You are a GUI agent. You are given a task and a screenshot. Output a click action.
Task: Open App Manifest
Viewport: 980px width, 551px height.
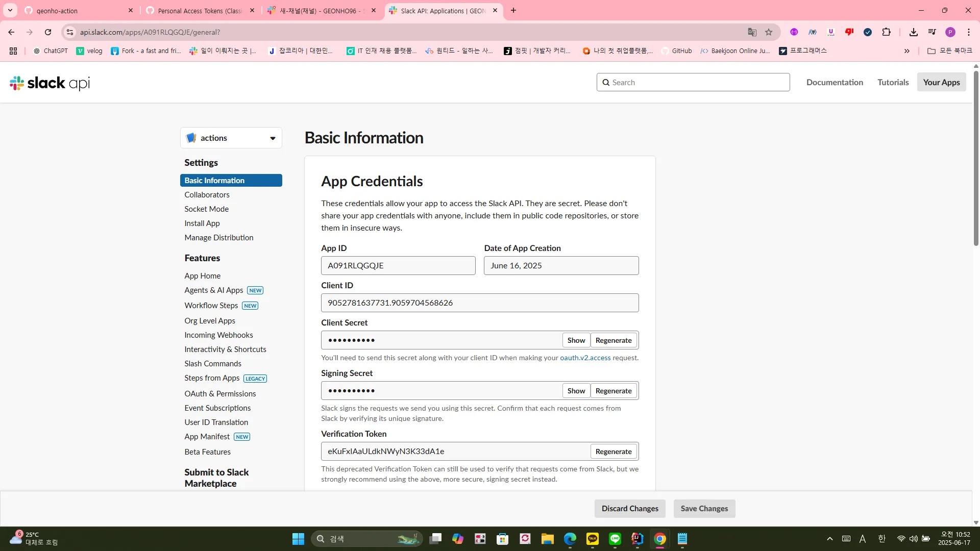(207, 437)
